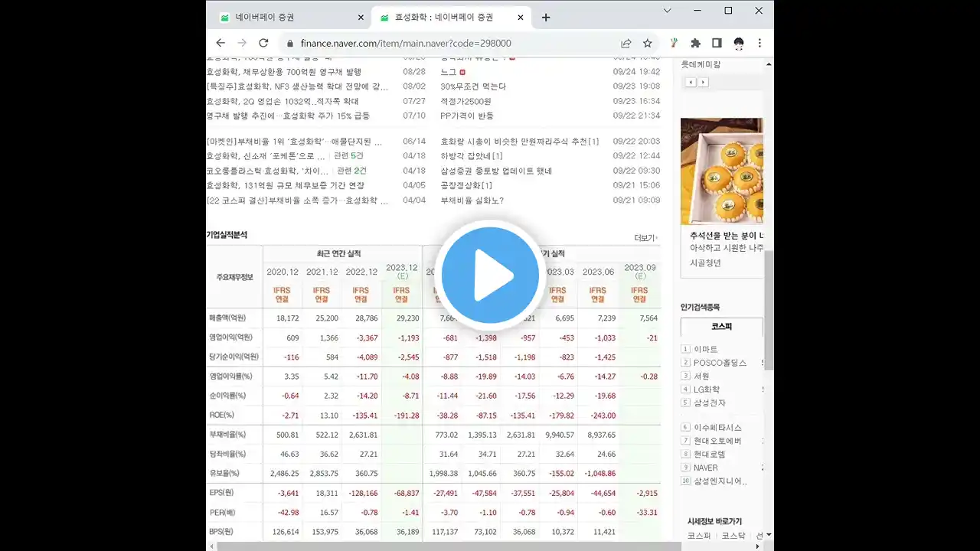Open the Chrome three-dot menu

(x=759, y=43)
